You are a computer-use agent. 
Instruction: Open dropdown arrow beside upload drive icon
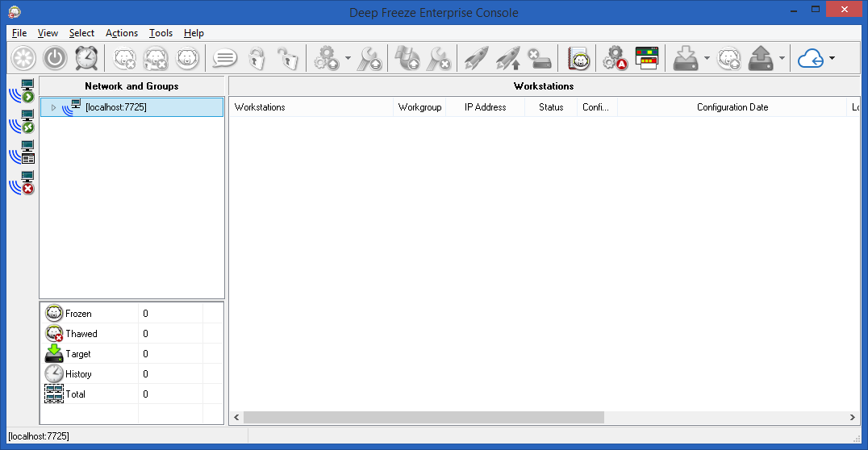point(782,58)
